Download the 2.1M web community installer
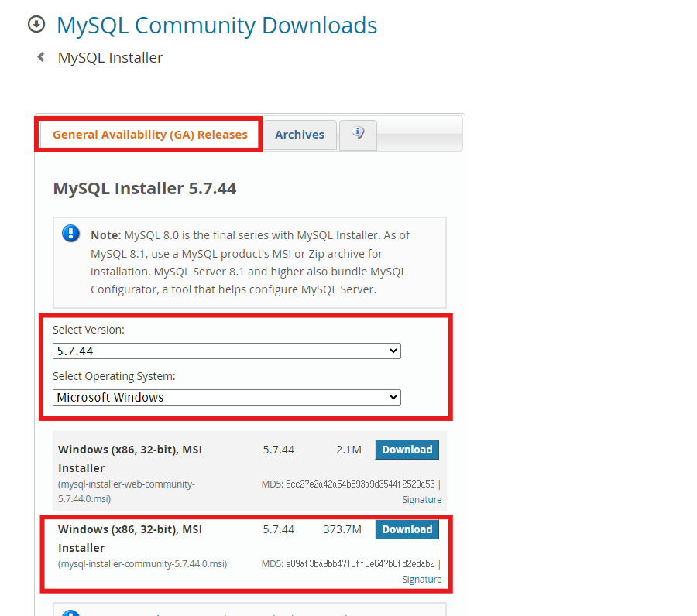The image size is (697, 616). 407,450
